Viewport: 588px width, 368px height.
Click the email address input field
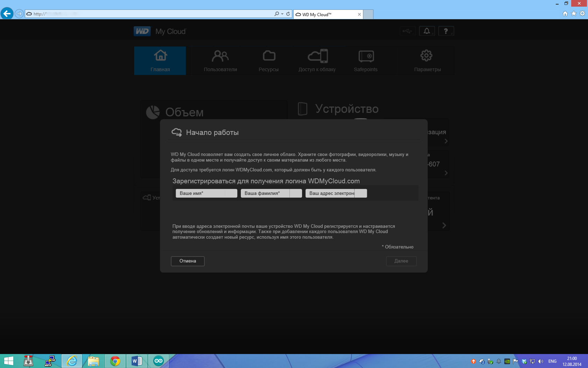(x=336, y=193)
